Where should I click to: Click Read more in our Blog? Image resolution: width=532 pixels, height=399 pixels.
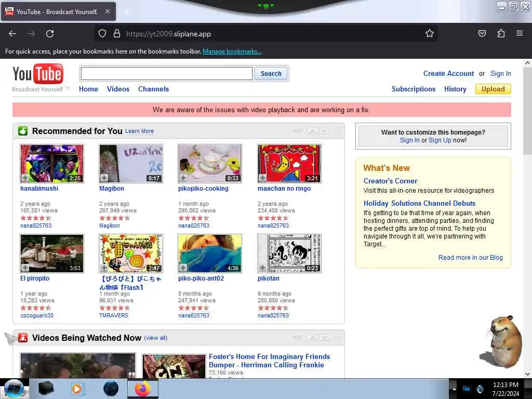pos(470,258)
